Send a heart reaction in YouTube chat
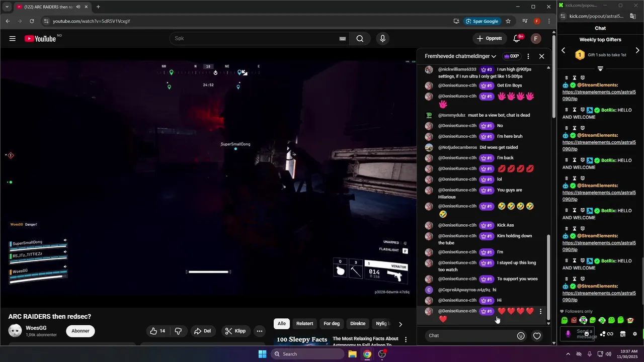Viewport: 644px width, 362px height. tap(537, 336)
